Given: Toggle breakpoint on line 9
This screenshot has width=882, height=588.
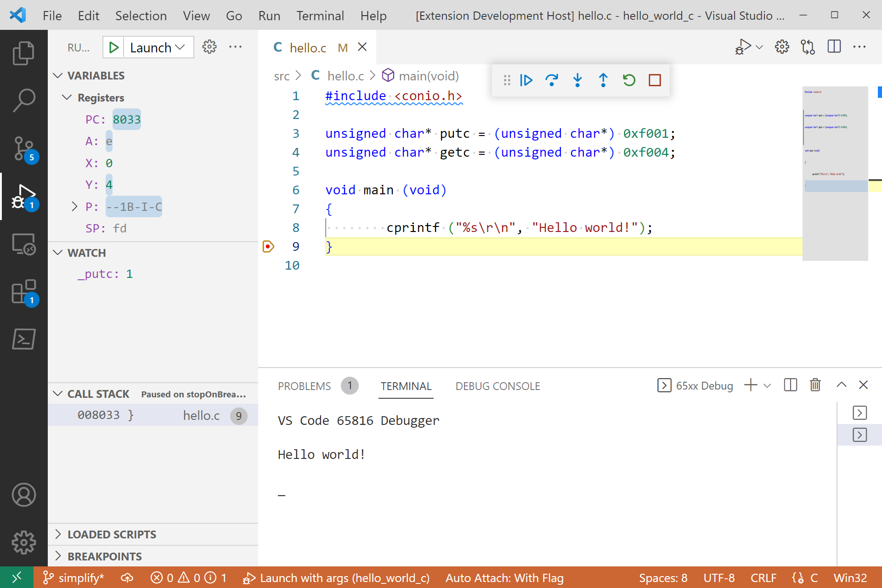Looking at the screenshot, I should pyautogui.click(x=268, y=247).
